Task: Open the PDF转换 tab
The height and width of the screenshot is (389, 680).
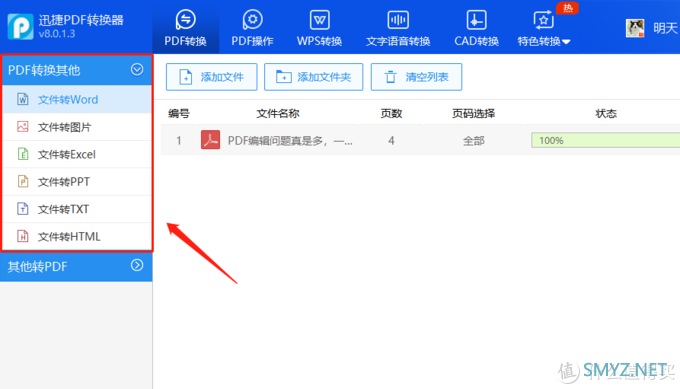Action: (x=185, y=28)
